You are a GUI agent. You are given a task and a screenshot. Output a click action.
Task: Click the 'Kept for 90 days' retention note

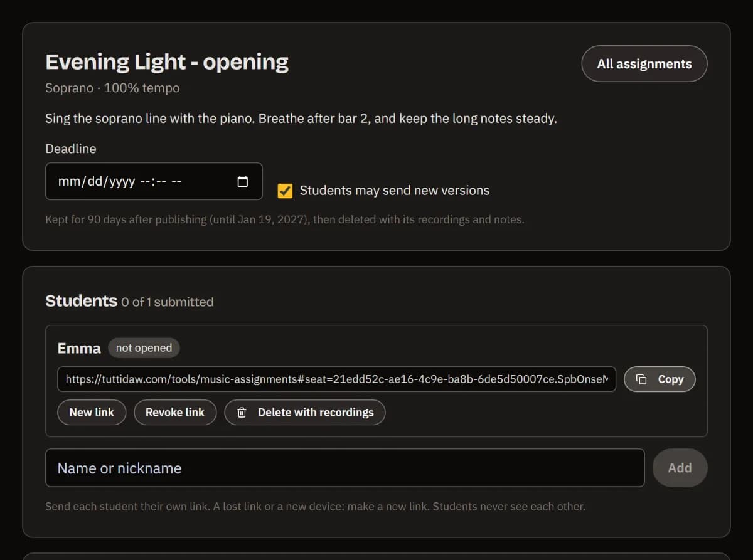[x=285, y=220]
